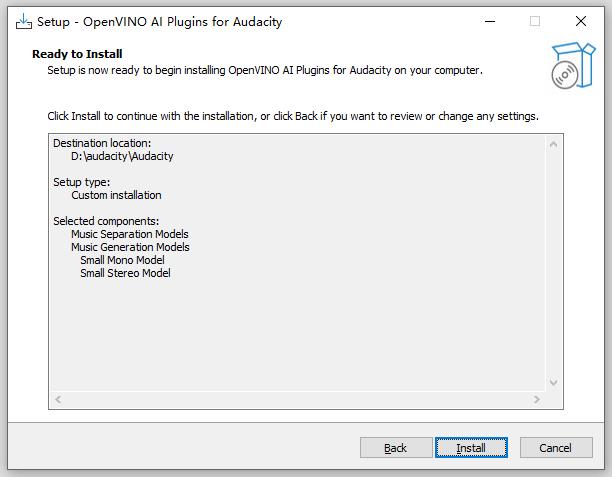Close the setup window with X

click(x=581, y=21)
